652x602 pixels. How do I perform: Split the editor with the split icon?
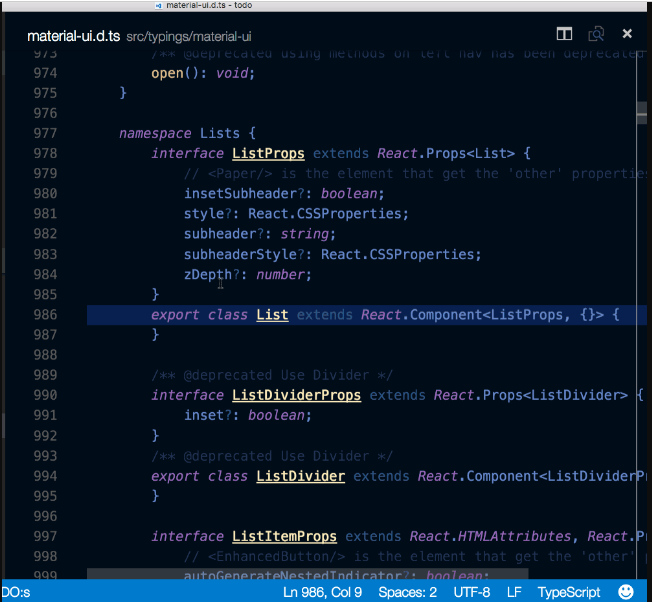tap(564, 34)
